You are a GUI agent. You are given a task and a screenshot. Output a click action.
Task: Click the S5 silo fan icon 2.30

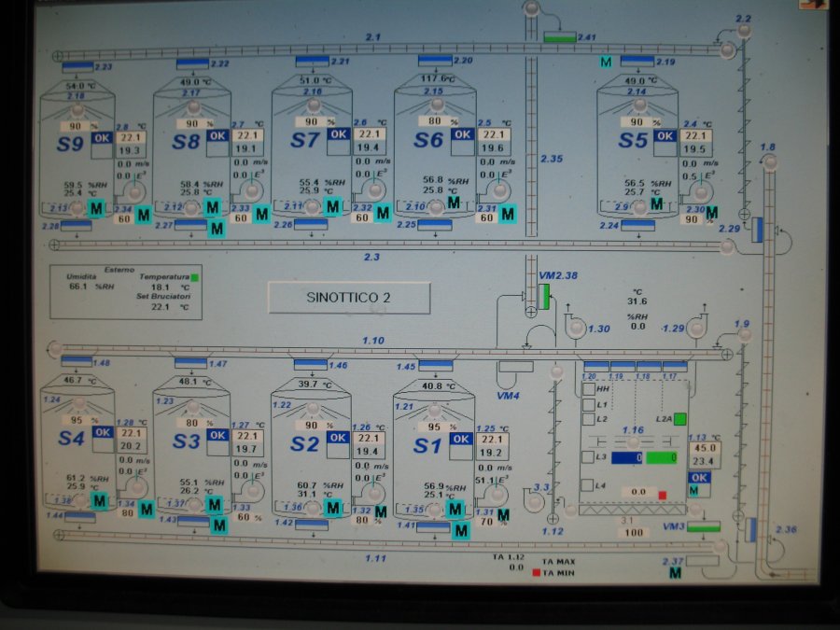pyautogui.click(x=700, y=191)
